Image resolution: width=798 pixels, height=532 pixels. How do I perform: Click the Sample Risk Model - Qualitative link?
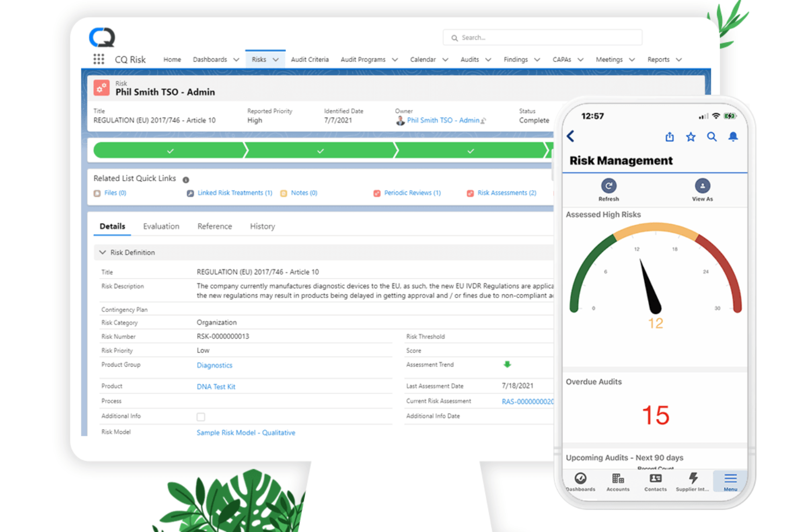[245, 432]
